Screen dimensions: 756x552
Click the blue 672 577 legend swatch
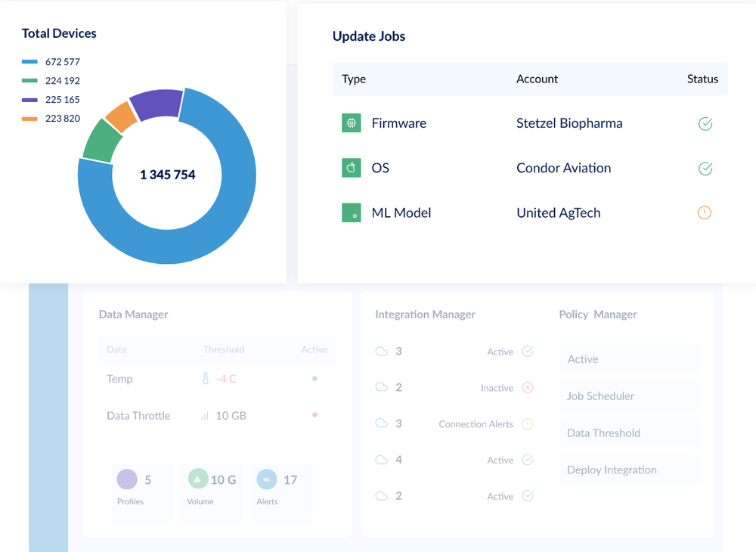point(30,62)
